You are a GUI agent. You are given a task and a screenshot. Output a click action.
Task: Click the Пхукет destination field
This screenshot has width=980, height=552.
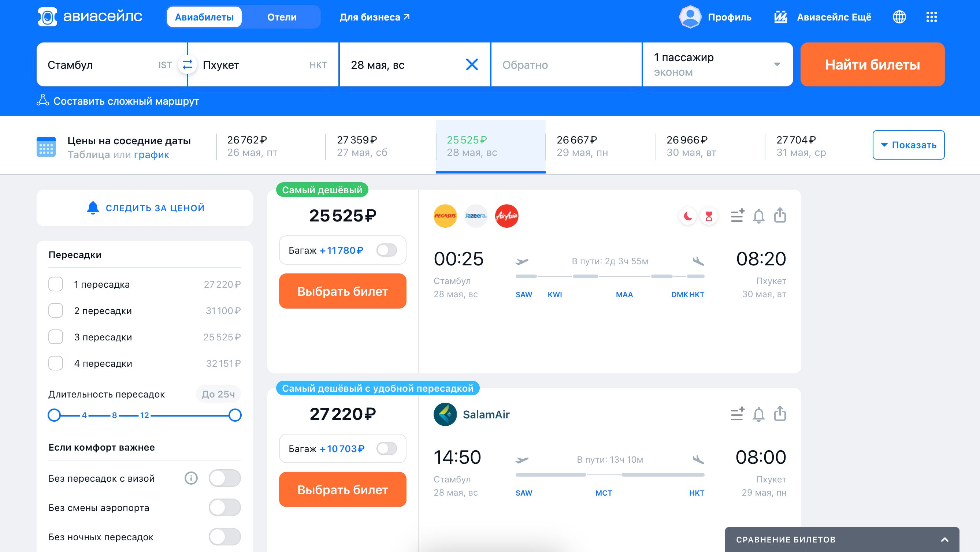click(263, 65)
